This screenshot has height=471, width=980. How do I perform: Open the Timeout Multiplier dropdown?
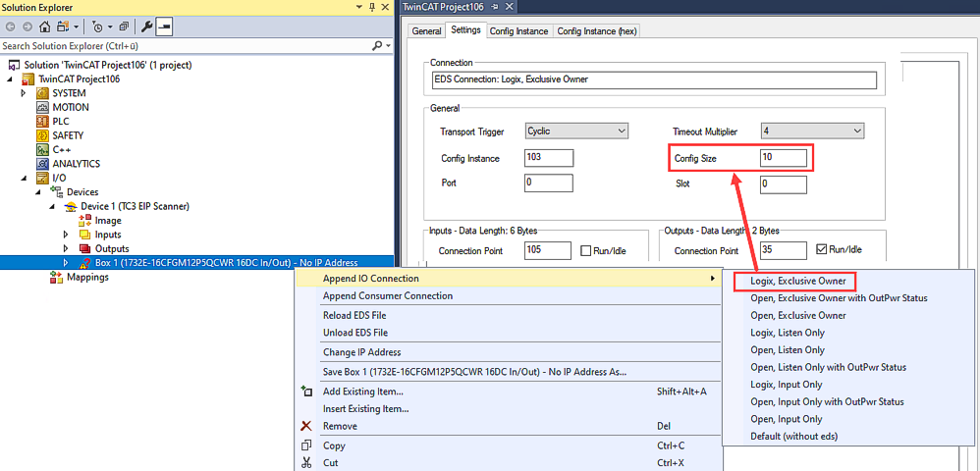(x=857, y=131)
